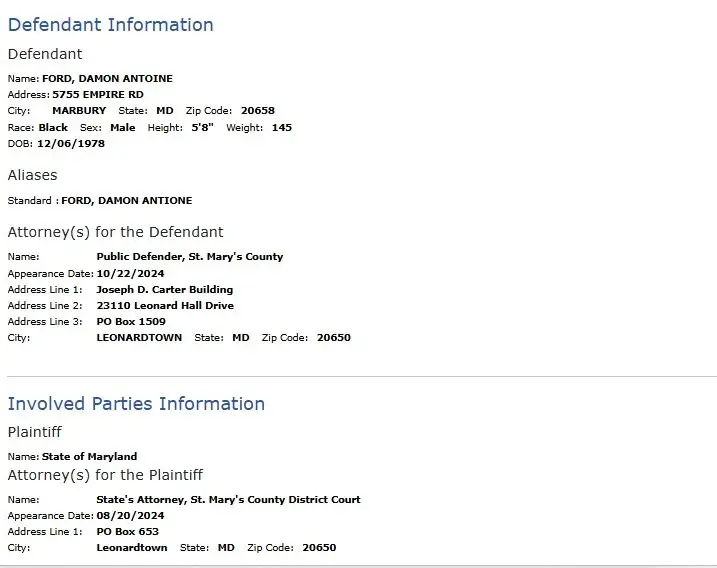
Task: Click Attorney(s) for the Defendant heading
Action: click(116, 232)
